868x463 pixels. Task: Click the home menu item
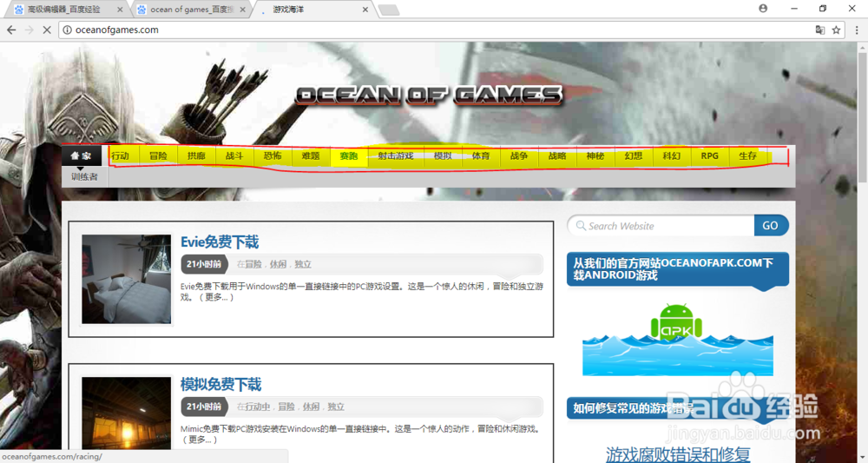(82, 156)
